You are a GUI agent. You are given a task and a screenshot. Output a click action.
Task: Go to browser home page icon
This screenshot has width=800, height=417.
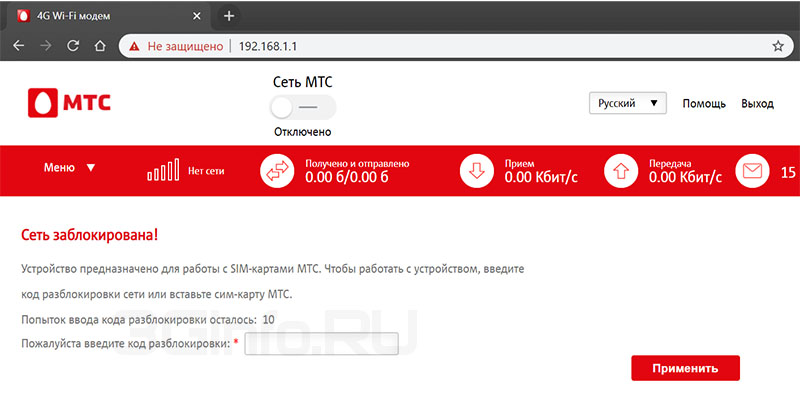click(100, 46)
